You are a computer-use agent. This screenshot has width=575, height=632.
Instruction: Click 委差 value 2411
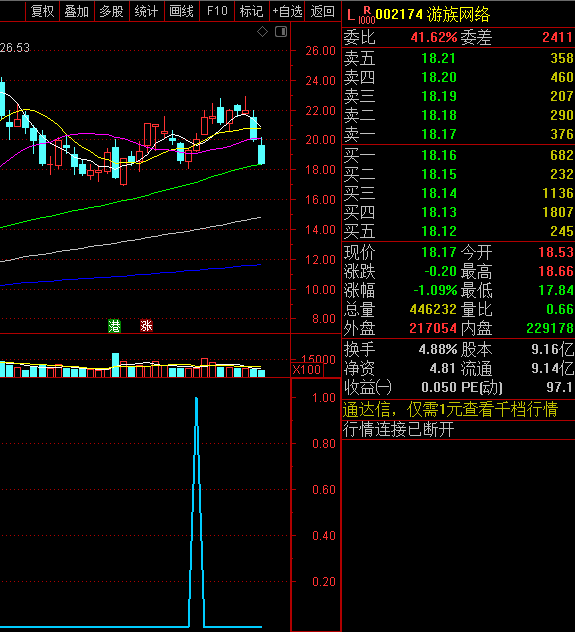(x=557, y=37)
